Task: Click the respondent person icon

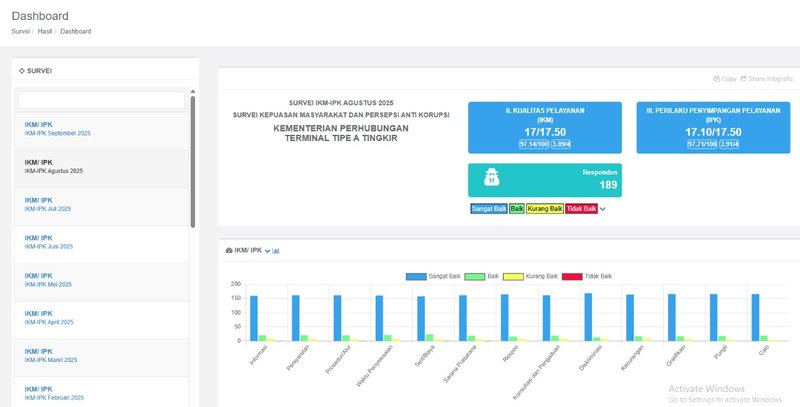Action: point(494,178)
